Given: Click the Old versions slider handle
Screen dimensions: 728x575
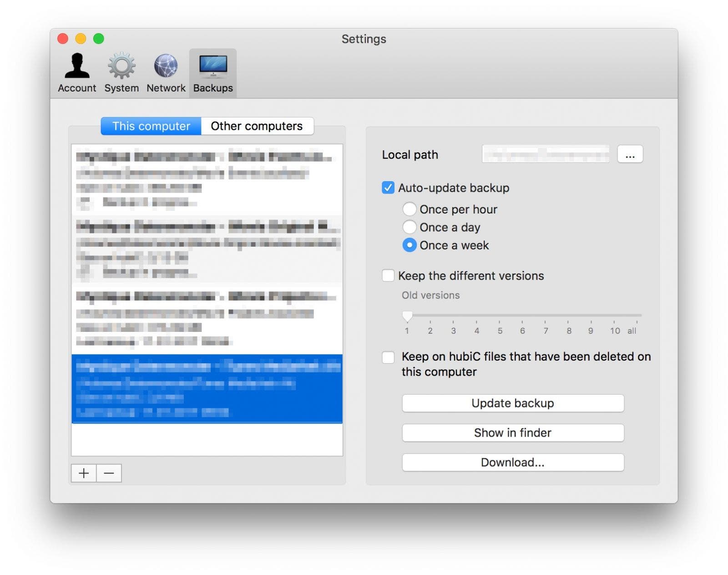Looking at the screenshot, I should coord(407,315).
